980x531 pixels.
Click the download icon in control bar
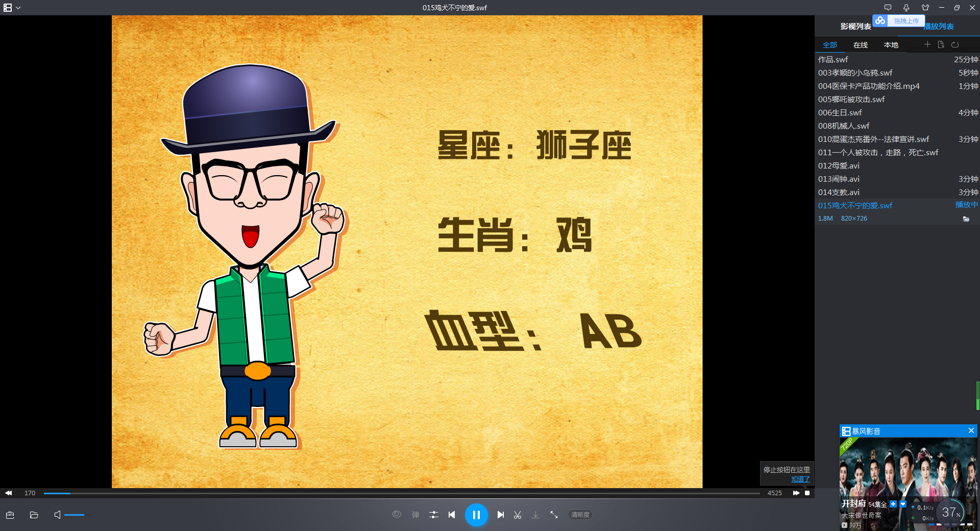point(535,515)
